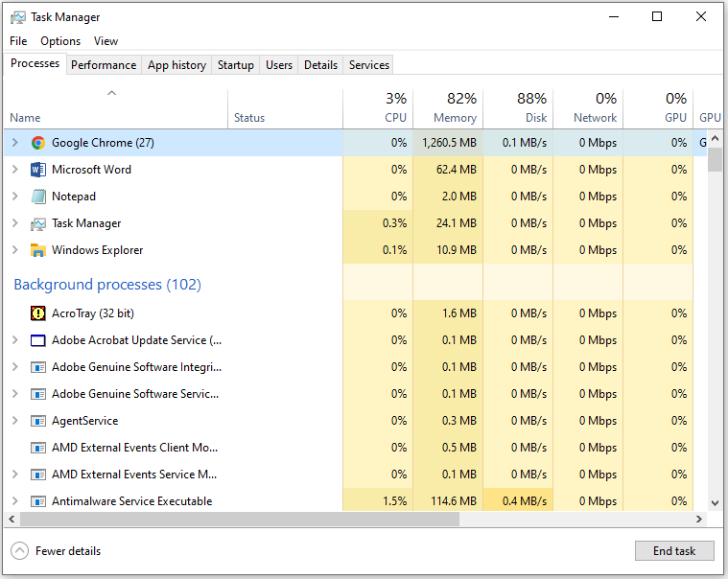728x579 pixels.
Task: Click the 24.1 MB memory cell
Action: [448, 223]
